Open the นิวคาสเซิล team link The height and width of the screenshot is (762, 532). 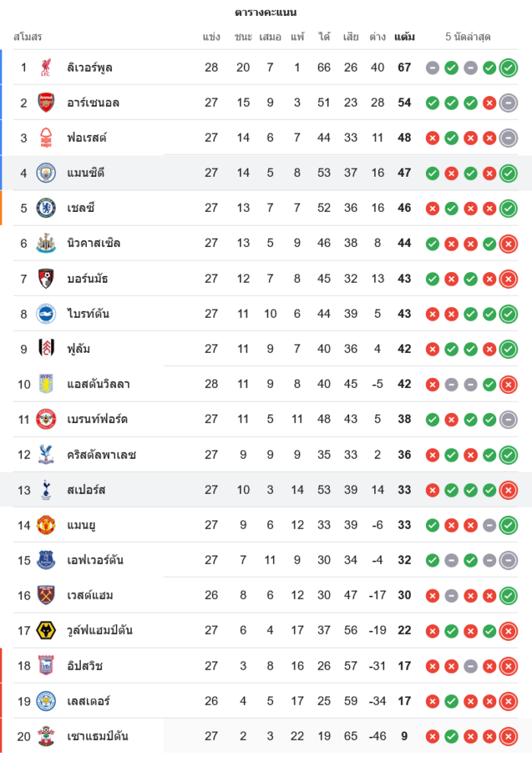coord(93,244)
